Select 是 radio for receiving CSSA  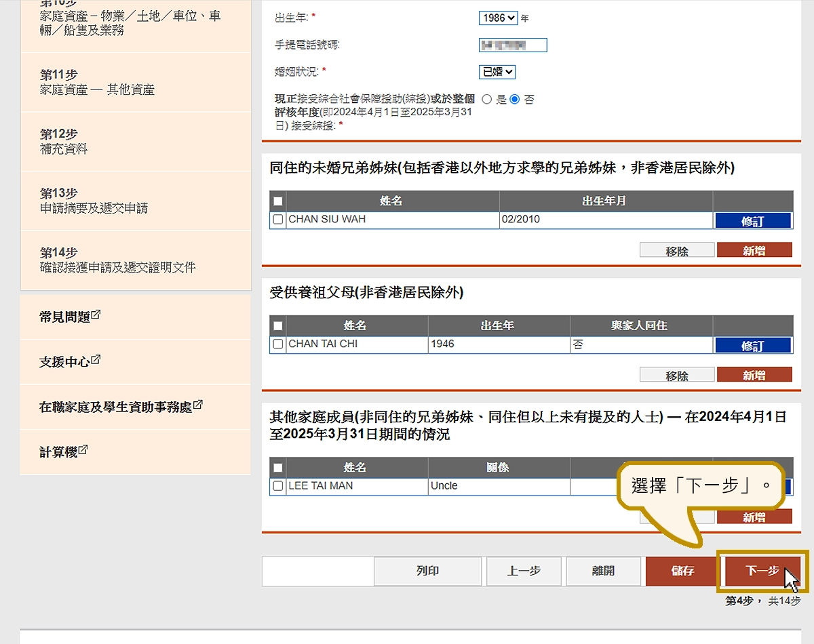(x=486, y=100)
